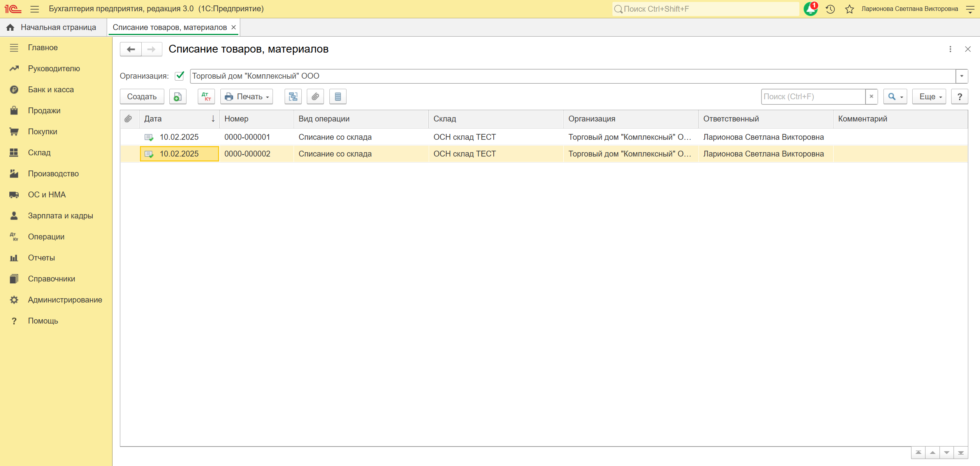This screenshot has width=980, height=466.
Task: Open the 1C main logo menu
Action: coord(13,9)
